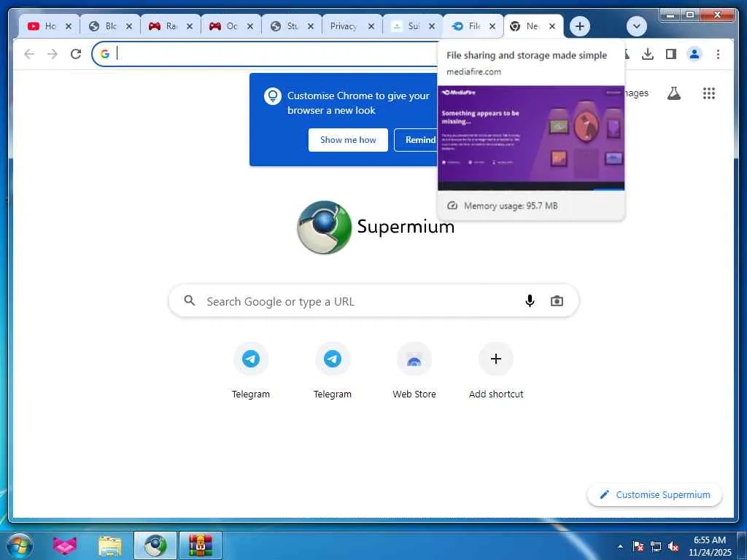Click the Supermium taskbar button
747x560 pixels.
click(155, 545)
